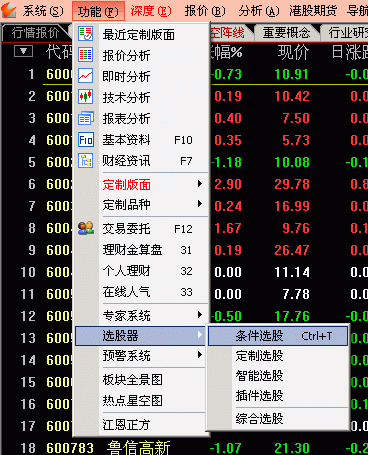Click the 报价分析 grid icon
368x455 pixels.
(x=86, y=55)
